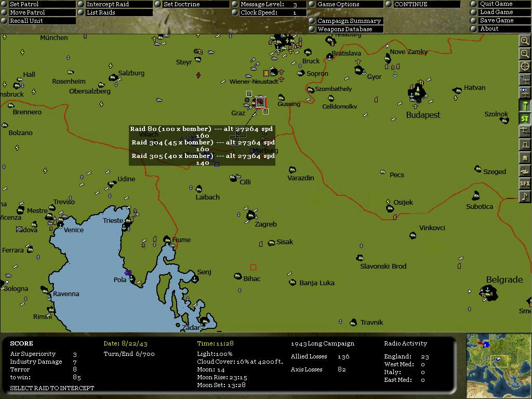Click the purple unit icon at Pola
The width and height of the screenshot is (532, 399).
point(128,273)
